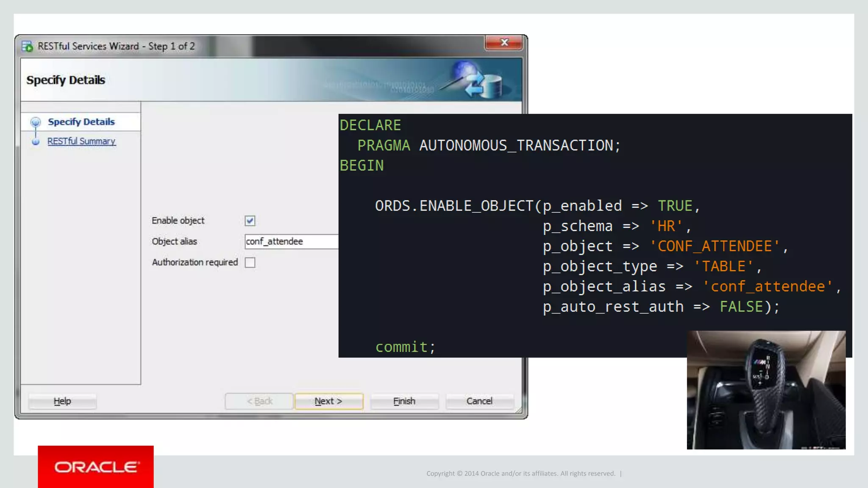Click the RESTful Summary step bullet icon
The height and width of the screenshot is (488, 868).
(x=36, y=141)
